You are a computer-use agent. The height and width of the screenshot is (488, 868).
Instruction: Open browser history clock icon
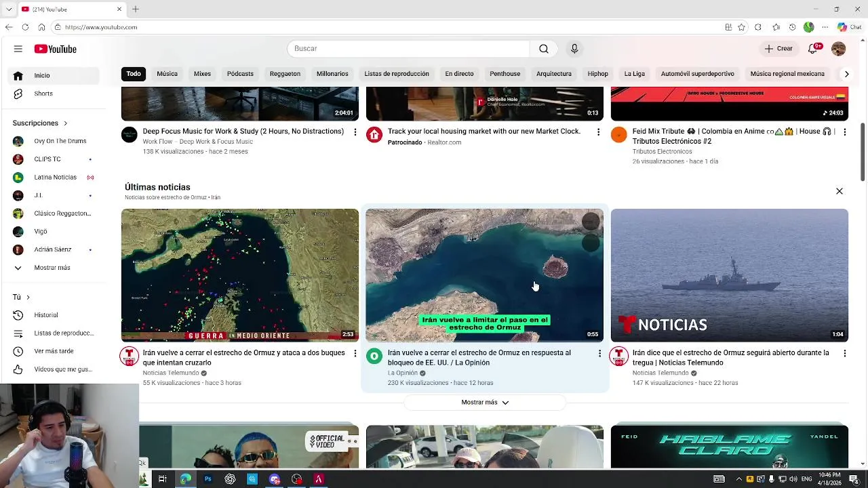pyautogui.click(x=792, y=27)
